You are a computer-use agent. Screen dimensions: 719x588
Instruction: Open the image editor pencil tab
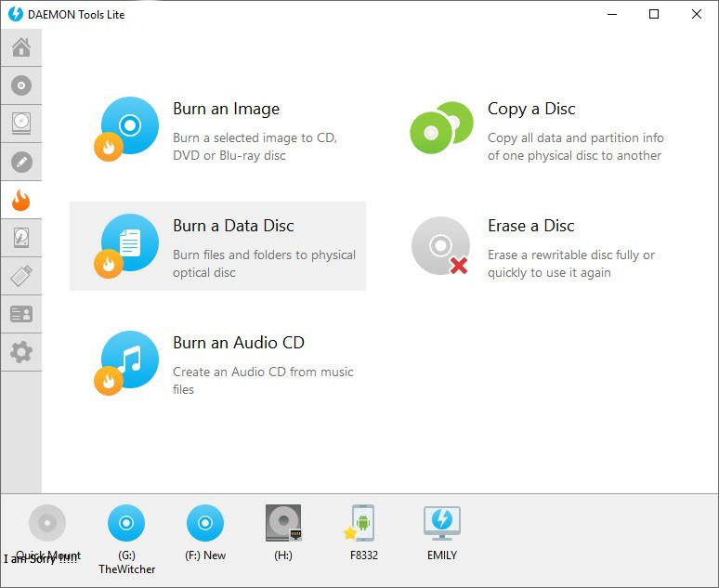coord(21,162)
